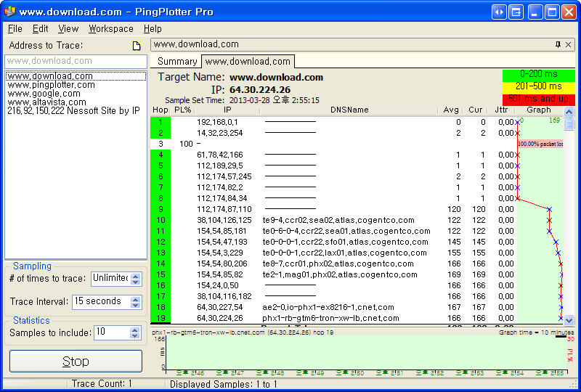Click the Cur column header
581x392 pixels.
(476, 110)
